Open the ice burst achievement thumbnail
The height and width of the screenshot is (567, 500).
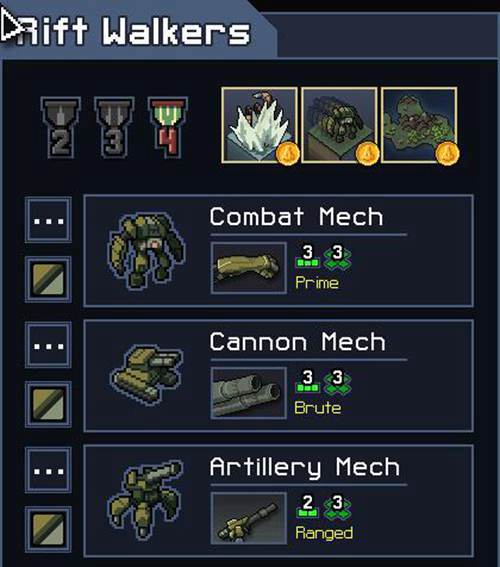pos(260,125)
